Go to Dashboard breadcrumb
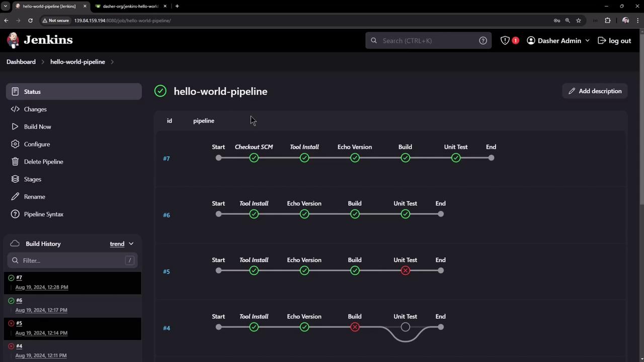644x362 pixels. pyautogui.click(x=21, y=62)
